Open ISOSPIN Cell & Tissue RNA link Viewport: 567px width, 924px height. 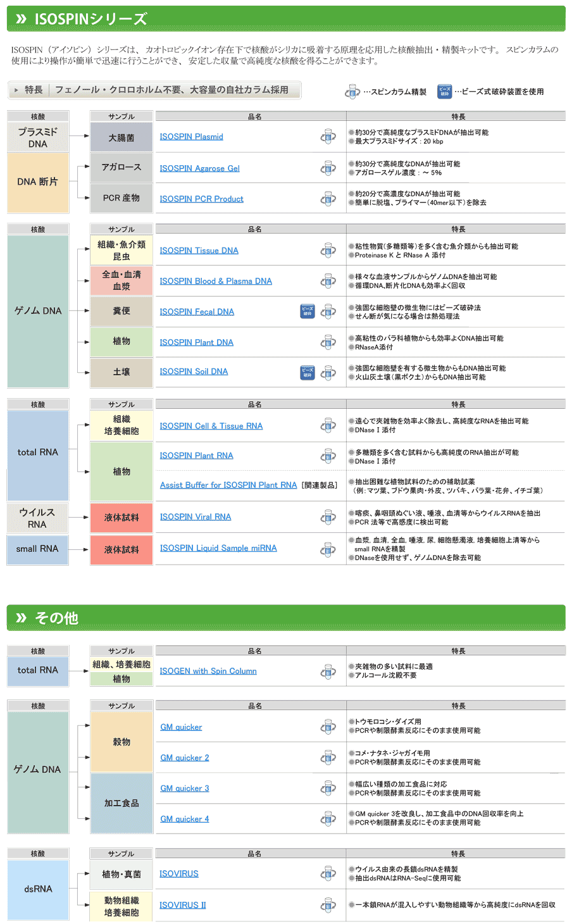point(211,426)
